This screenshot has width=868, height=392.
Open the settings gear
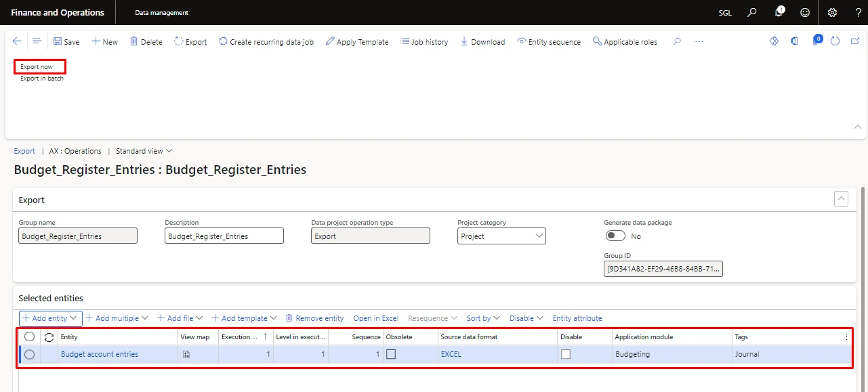coord(832,12)
